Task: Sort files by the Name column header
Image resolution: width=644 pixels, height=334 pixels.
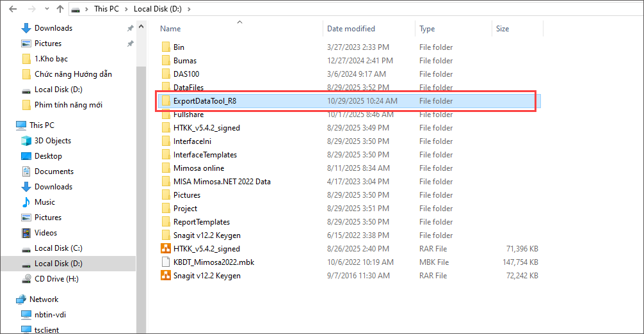Action: click(170, 29)
